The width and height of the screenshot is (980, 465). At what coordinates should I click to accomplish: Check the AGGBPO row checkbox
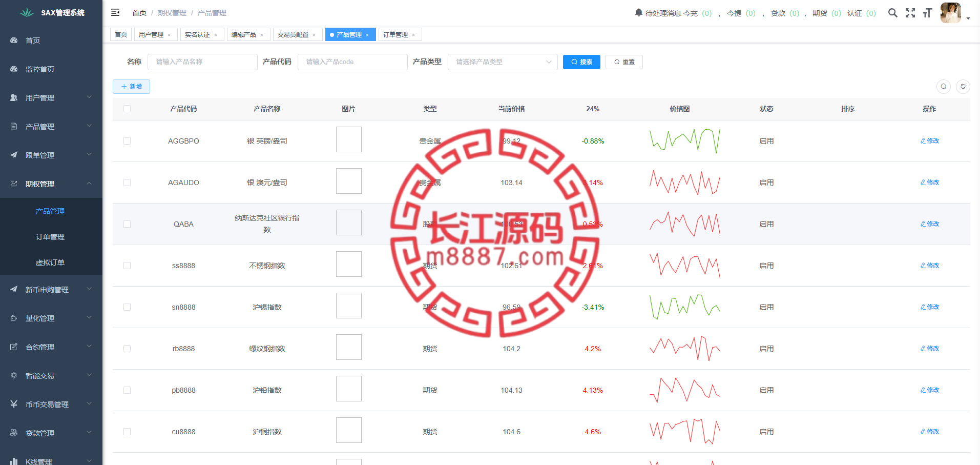127,141
